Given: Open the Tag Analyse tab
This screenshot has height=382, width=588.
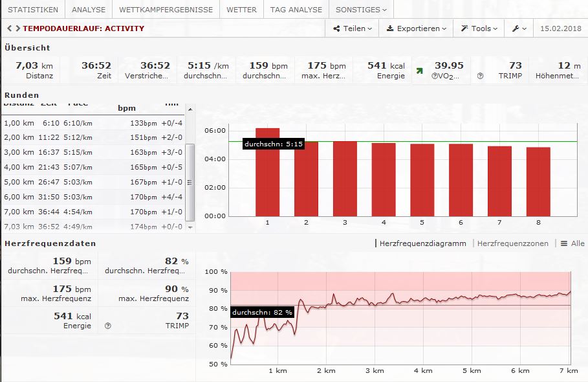Looking at the screenshot, I should 296,10.
